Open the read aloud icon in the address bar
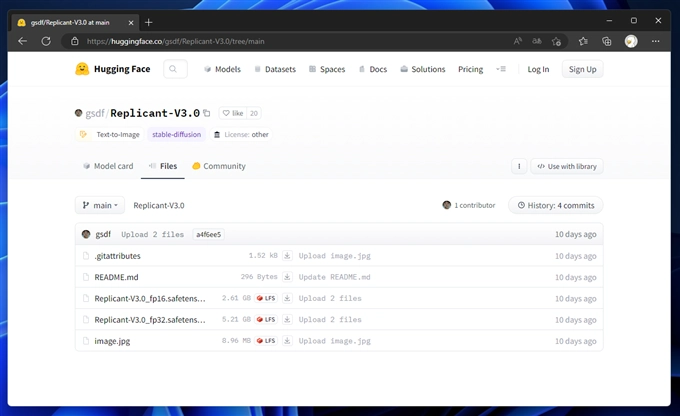This screenshot has width=680, height=416. [x=517, y=41]
